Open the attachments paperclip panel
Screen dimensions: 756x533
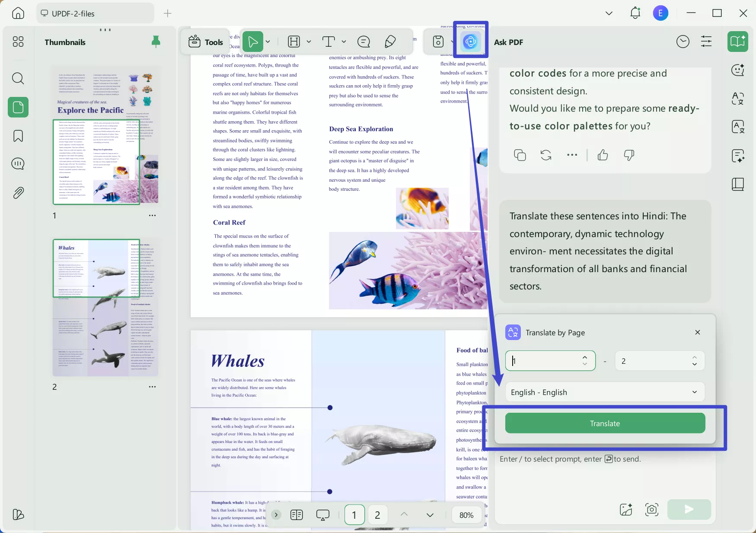(x=18, y=193)
